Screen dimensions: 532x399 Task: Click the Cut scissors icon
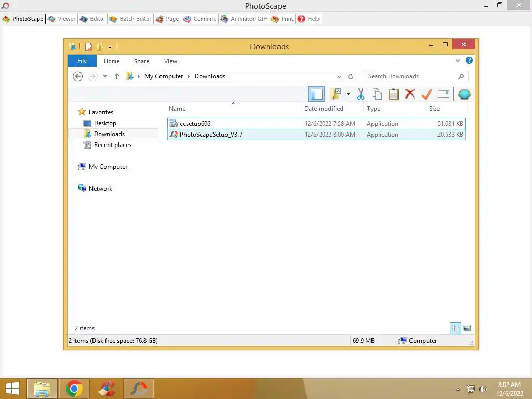pyautogui.click(x=361, y=94)
